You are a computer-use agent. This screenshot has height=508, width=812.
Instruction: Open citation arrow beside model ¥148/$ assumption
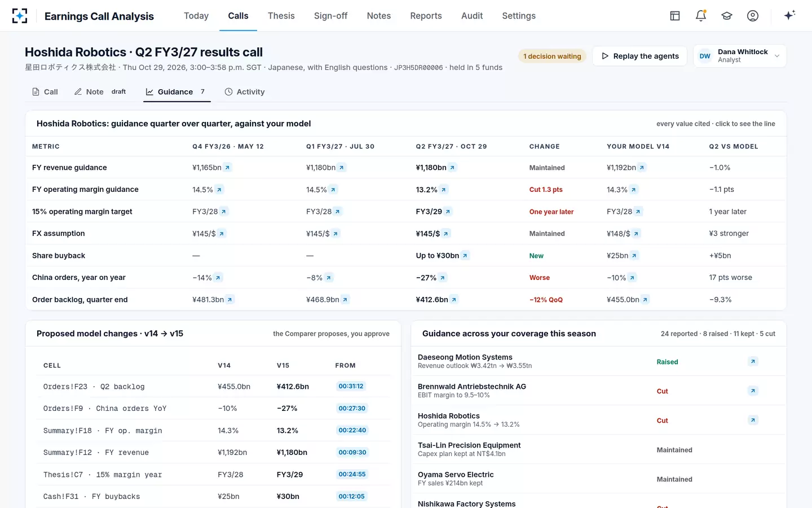[636, 234]
